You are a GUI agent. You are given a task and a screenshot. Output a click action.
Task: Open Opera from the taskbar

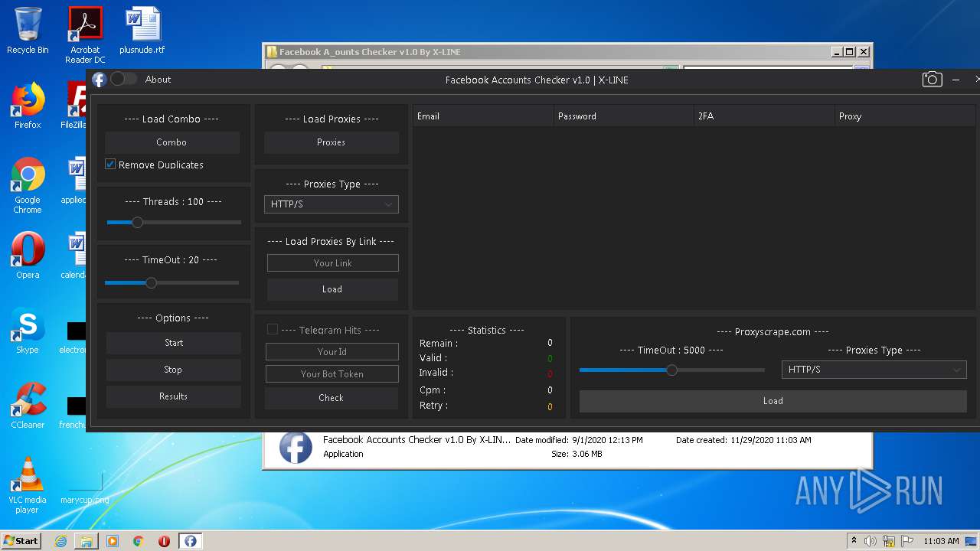[x=164, y=541]
